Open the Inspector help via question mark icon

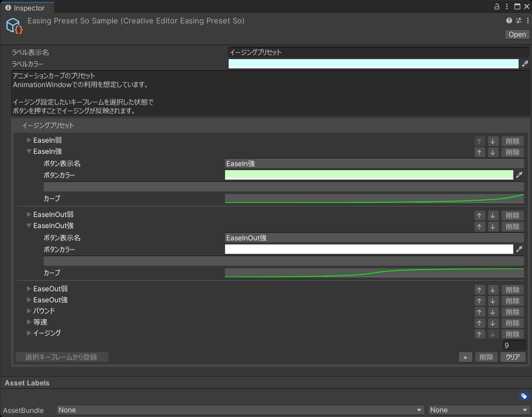tap(508, 20)
